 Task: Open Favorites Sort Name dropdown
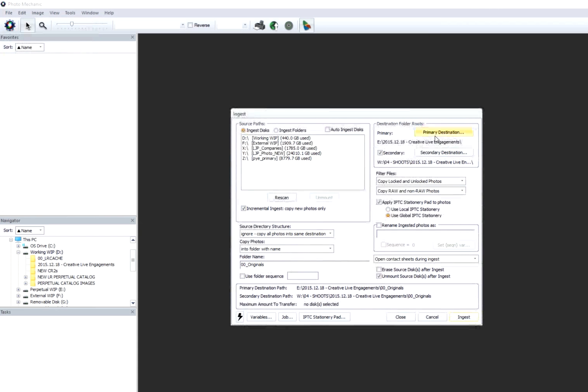tap(30, 47)
